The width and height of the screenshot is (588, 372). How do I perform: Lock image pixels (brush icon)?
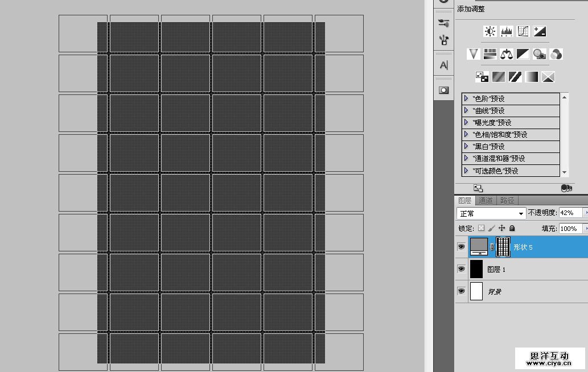(x=491, y=228)
